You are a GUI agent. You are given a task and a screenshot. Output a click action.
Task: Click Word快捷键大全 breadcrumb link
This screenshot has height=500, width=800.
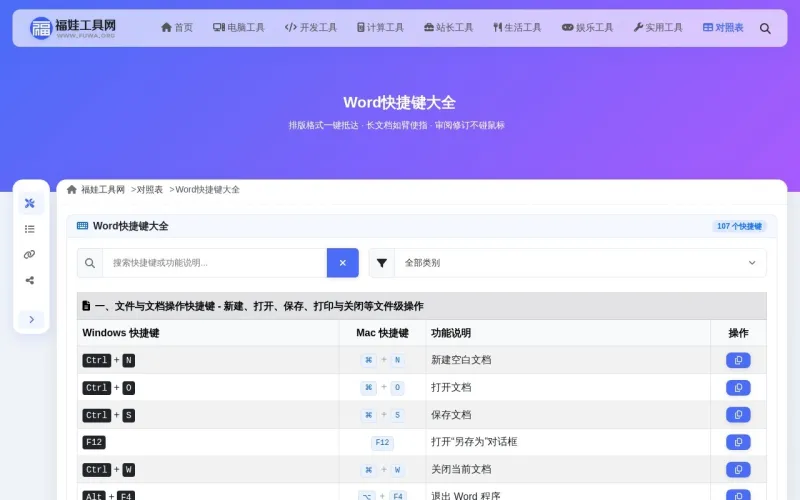(207, 190)
